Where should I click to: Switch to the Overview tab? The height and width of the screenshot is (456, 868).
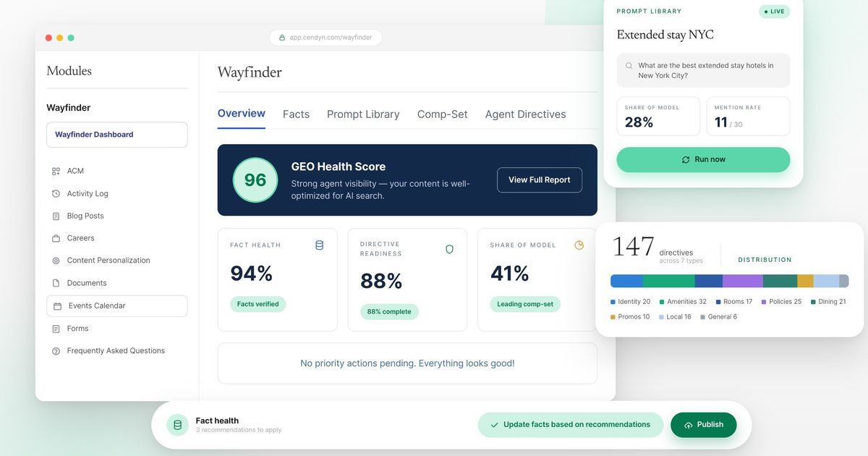[242, 114]
